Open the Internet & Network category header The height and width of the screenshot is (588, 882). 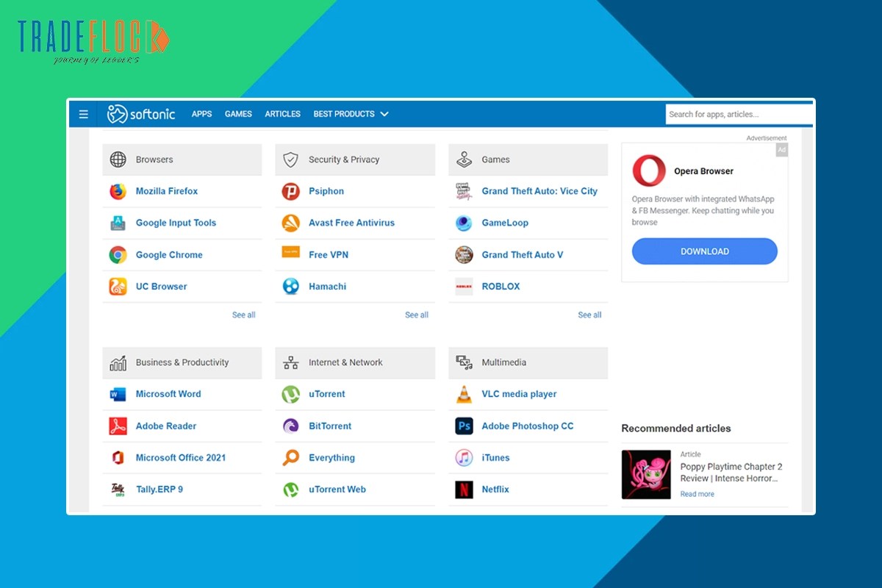pyautogui.click(x=355, y=363)
